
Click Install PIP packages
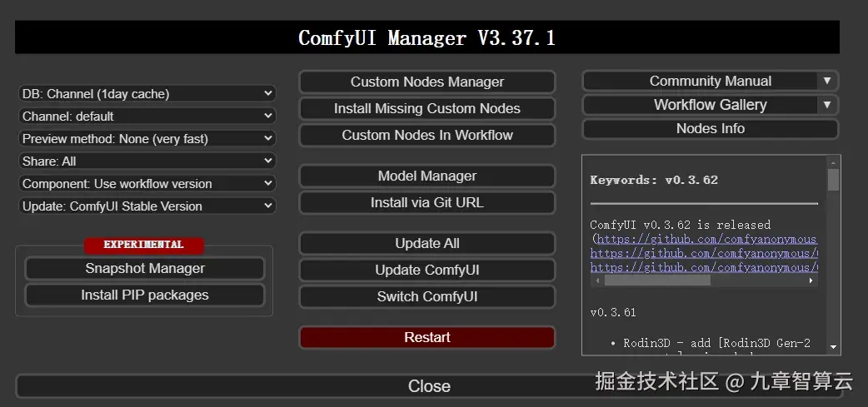click(x=145, y=295)
